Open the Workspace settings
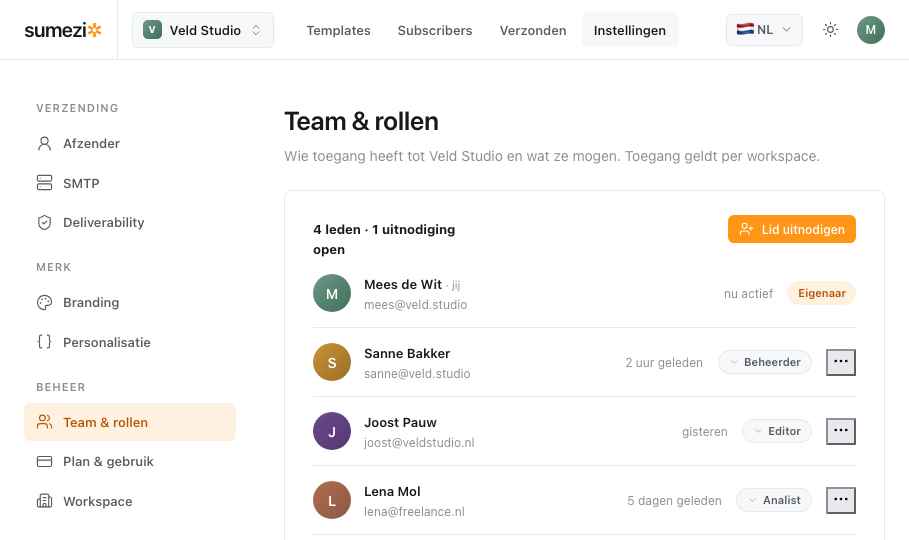Screen dimensions: 909x540 pos(130,501)
